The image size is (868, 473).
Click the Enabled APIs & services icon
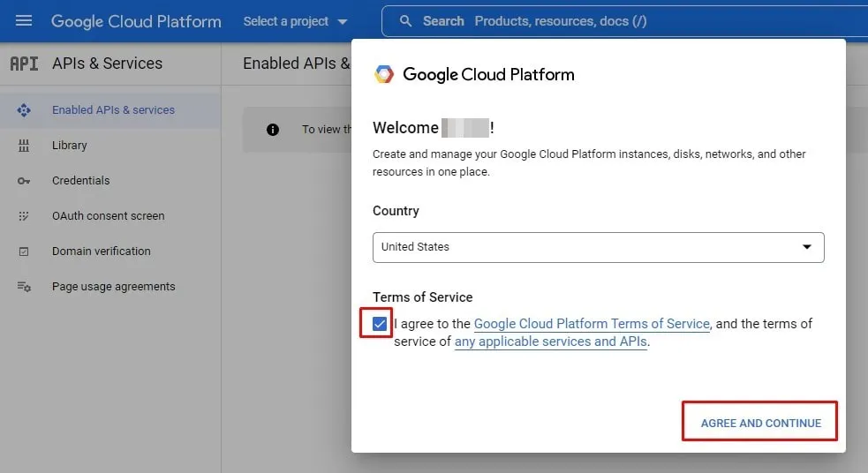(24, 110)
